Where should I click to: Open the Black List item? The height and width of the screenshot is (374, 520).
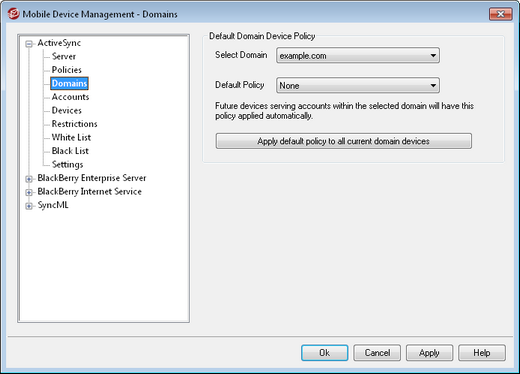(x=70, y=151)
